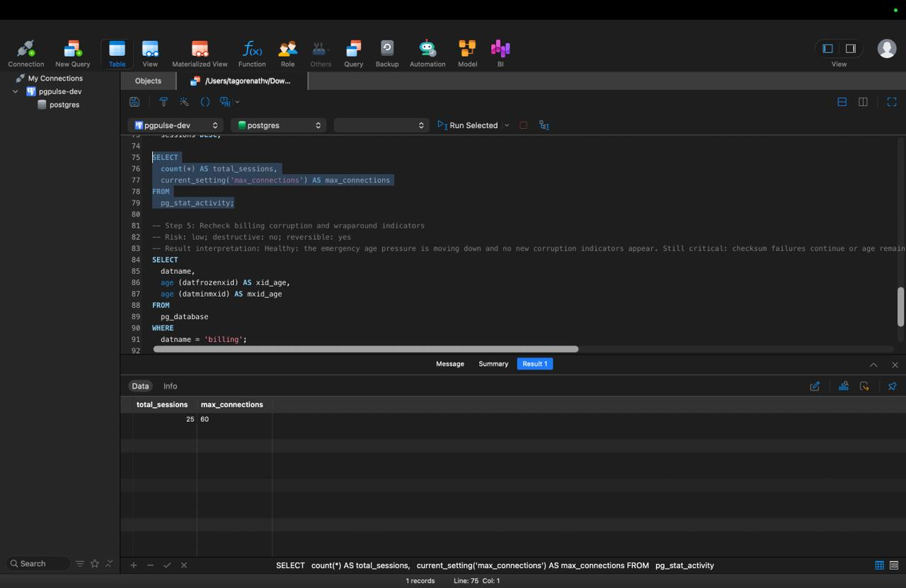The height and width of the screenshot is (588, 906).
Task: Click the edit result icon
Action: pos(815,386)
